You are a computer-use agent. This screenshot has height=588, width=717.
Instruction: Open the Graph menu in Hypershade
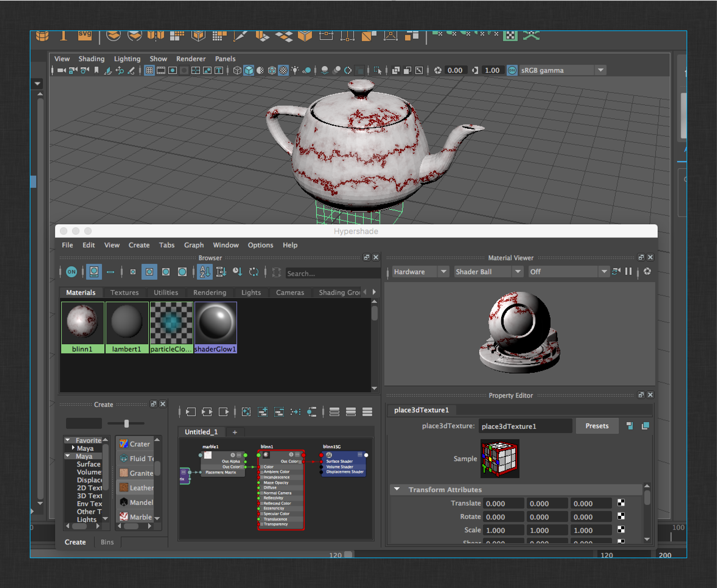[194, 245]
